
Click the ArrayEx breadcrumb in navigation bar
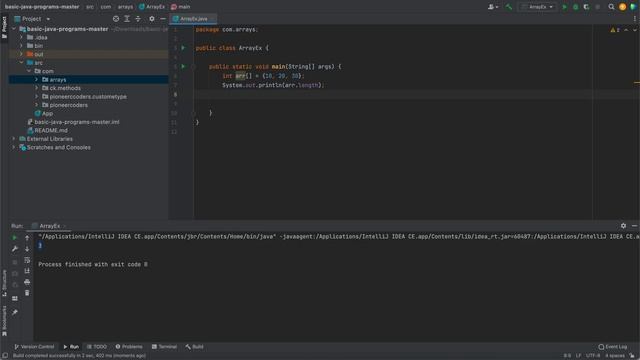point(152,7)
